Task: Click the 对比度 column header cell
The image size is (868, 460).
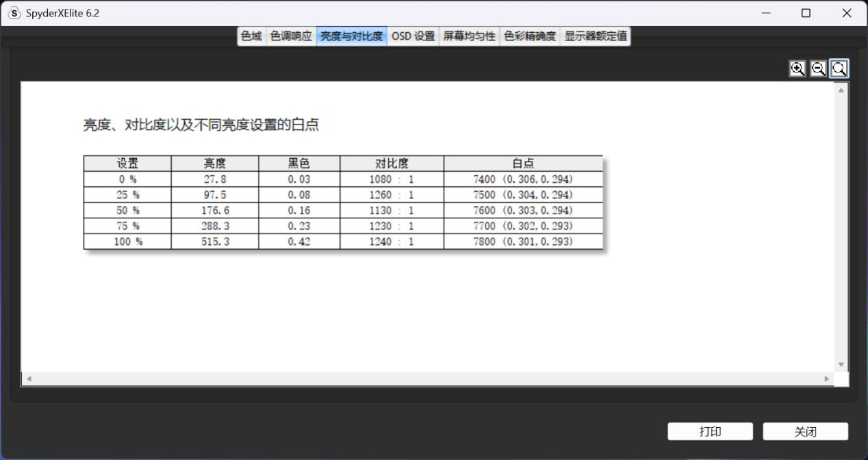Action: pyautogui.click(x=392, y=164)
